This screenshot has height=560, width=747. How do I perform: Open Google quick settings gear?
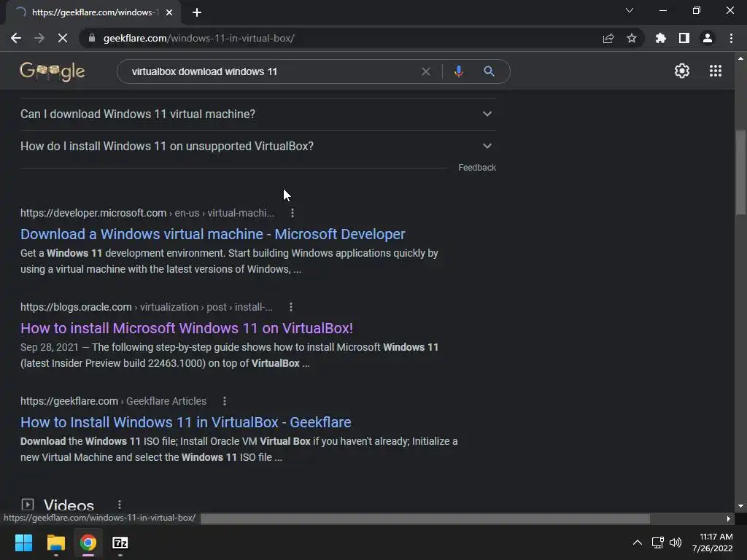682,71
